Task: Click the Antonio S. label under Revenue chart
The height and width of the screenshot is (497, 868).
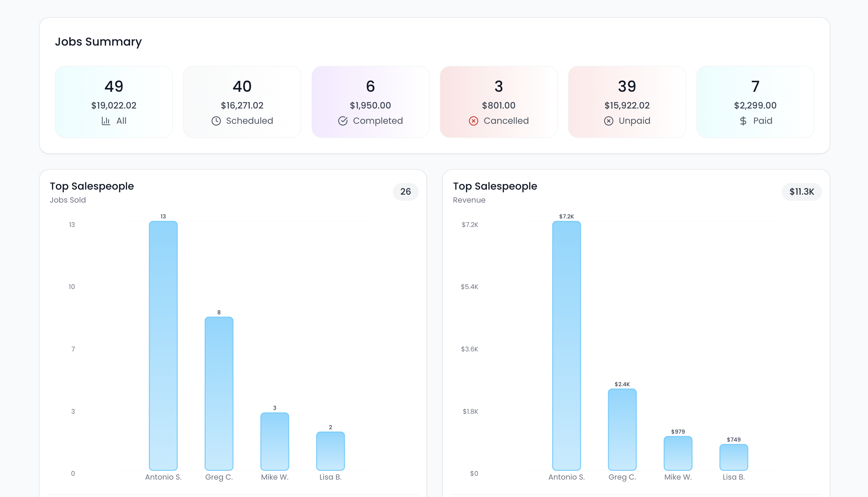Action: 566,477
